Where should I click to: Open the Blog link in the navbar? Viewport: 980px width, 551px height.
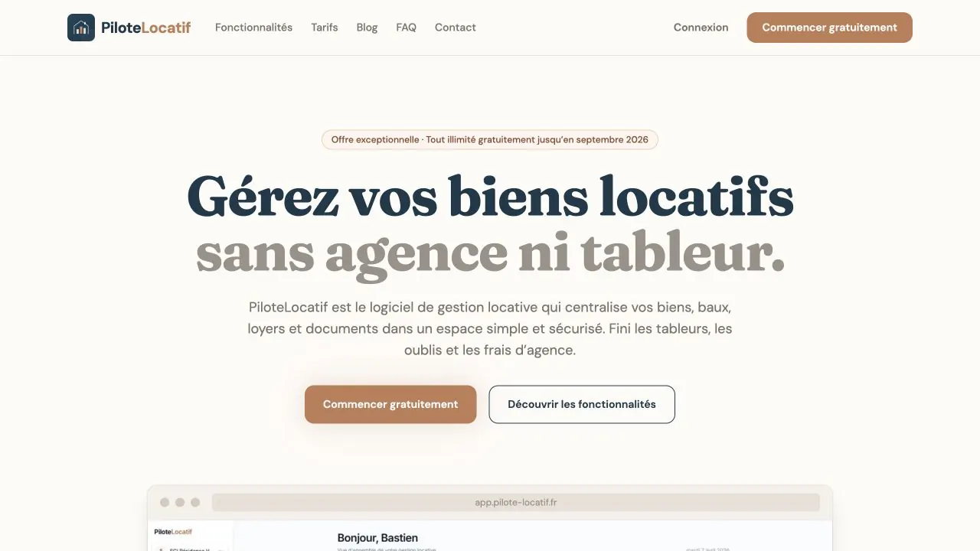click(367, 28)
